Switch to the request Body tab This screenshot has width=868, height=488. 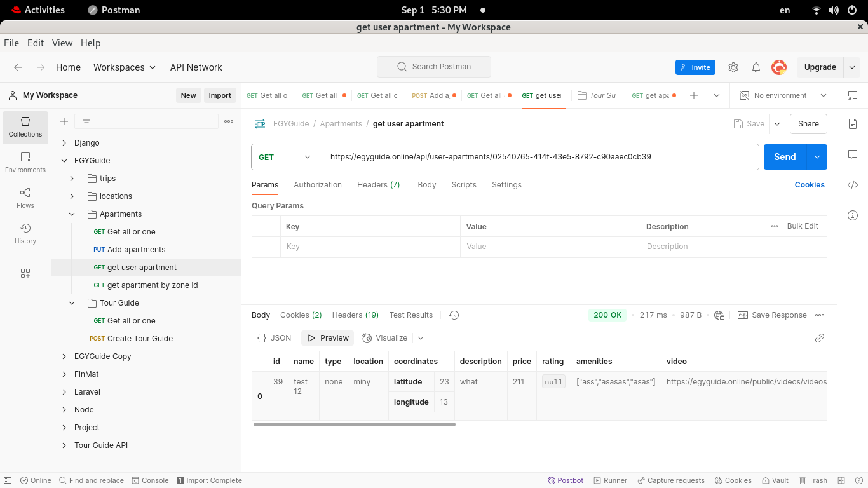pyautogui.click(x=427, y=185)
